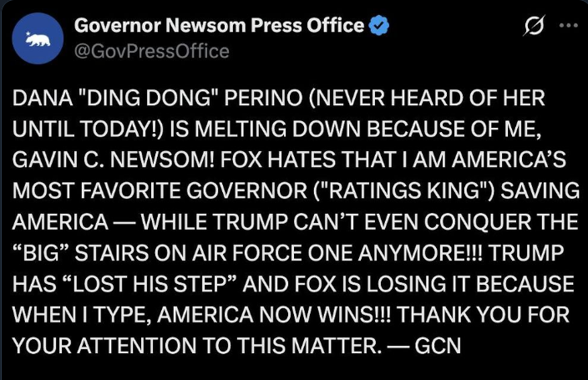The image size is (588, 380).
Task: Click "TRUMP CAN'T EVEN CONQUER" in the post
Action: (x=360, y=221)
